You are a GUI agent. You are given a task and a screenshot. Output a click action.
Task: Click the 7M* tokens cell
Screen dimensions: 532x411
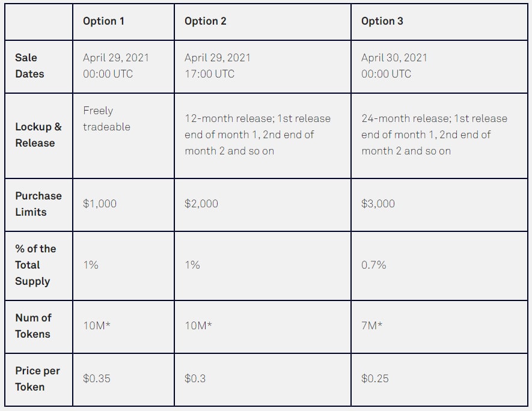372,326
